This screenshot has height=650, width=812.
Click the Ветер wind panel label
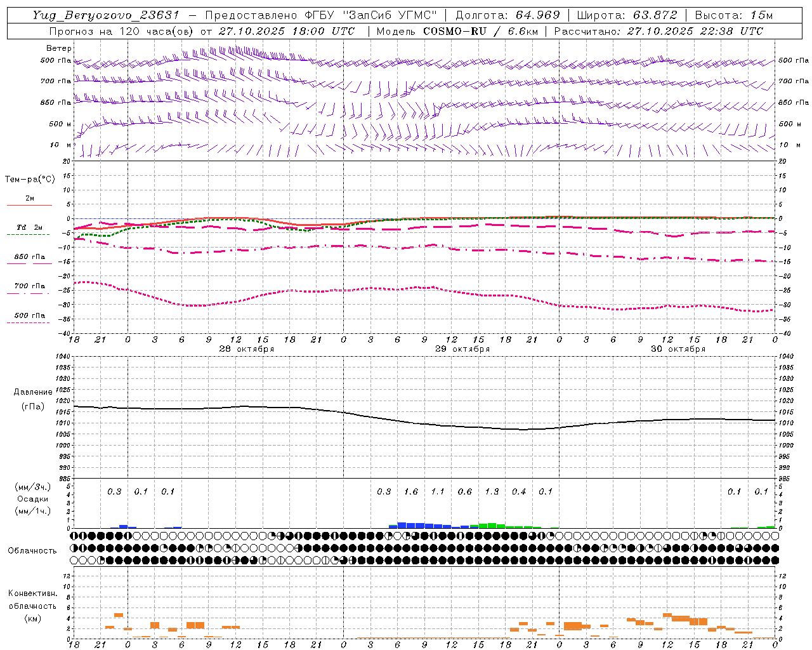click(x=58, y=48)
